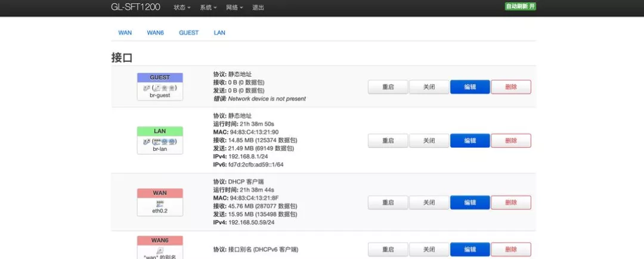Viewport: 644px width, 259px height.
Task: Edit the WAN6 interface
Action: tap(470, 249)
